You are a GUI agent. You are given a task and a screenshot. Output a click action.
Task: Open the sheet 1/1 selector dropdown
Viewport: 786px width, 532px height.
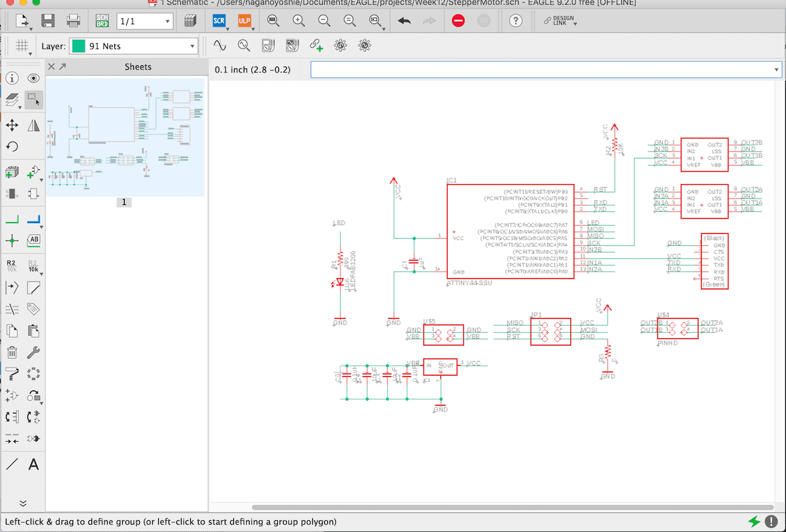coord(144,22)
